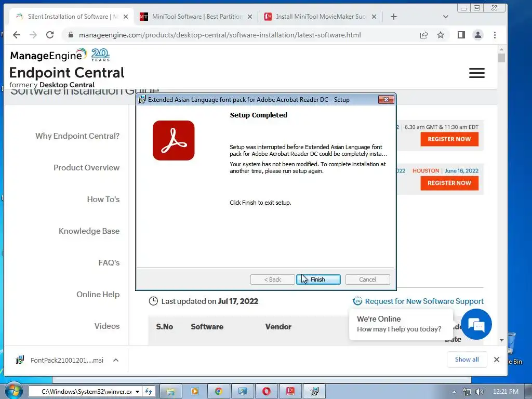The image size is (532, 399).
Task: Toggle the browser side panel
Action: pos(461,35)
